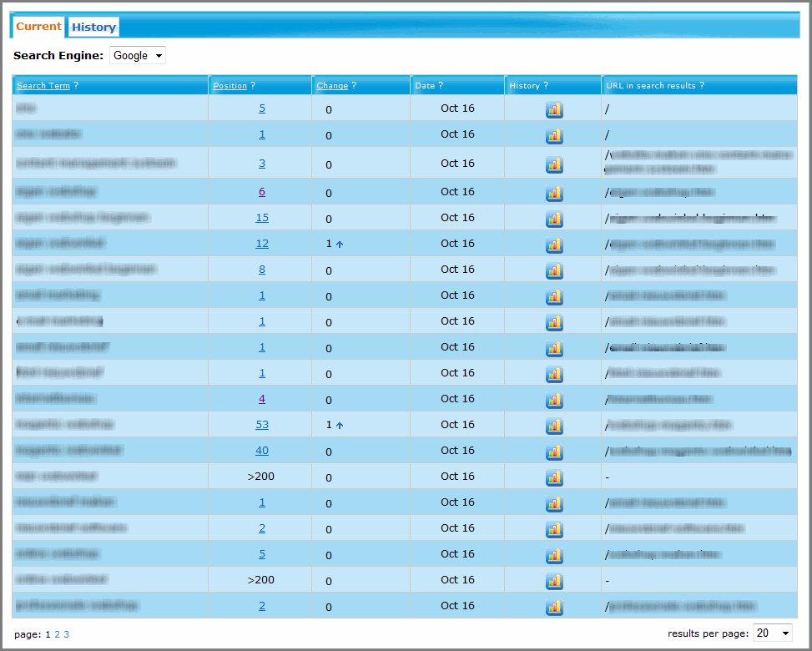Click the position 53 link
Viewport: 812px width, 651px height.
(262, 425)
